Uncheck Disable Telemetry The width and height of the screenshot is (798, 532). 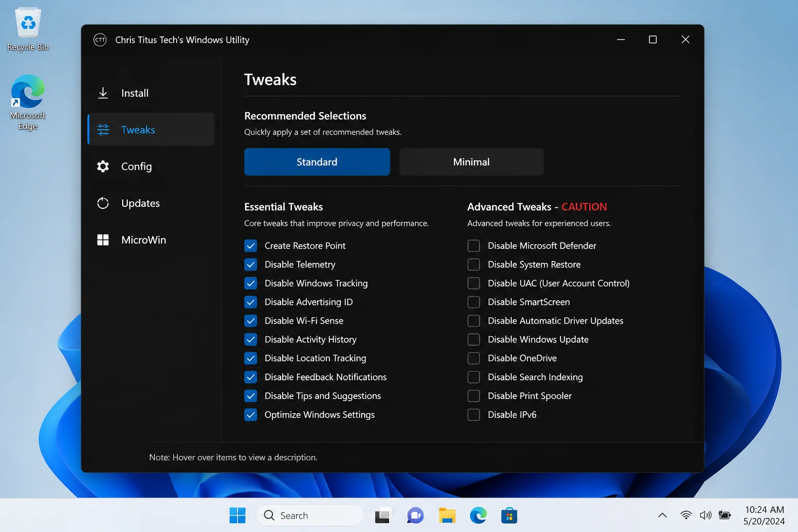(x=250, y=264)
